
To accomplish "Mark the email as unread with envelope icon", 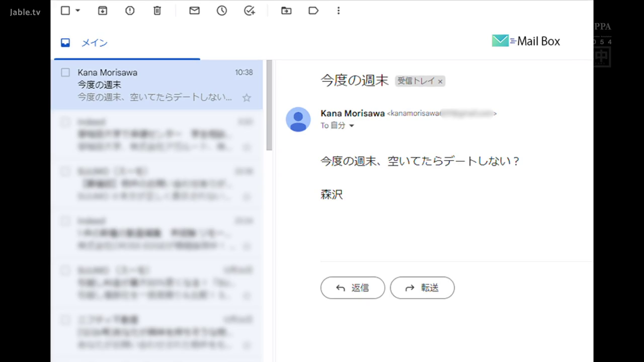I will click(x=194, y=11).
